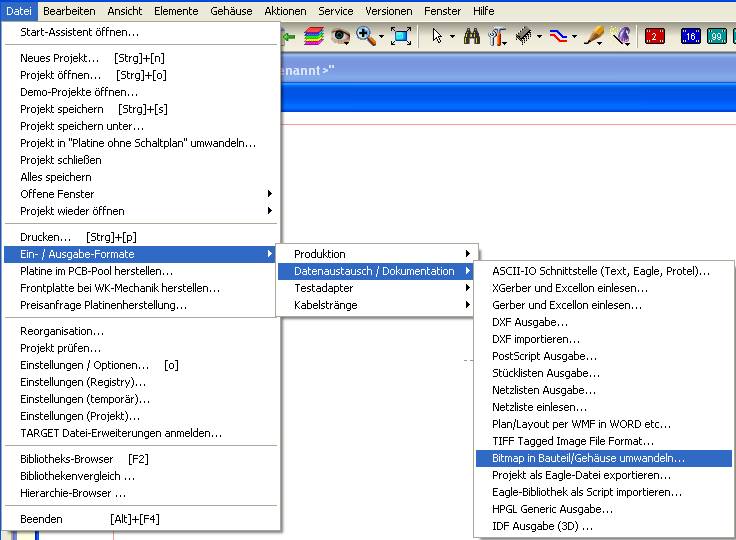Image resolution: width=736 pixels, height=540 pixels.
Task: Select Bitmap in Bauteil/Gehäuse umwandeln
Action: [588, 458]
